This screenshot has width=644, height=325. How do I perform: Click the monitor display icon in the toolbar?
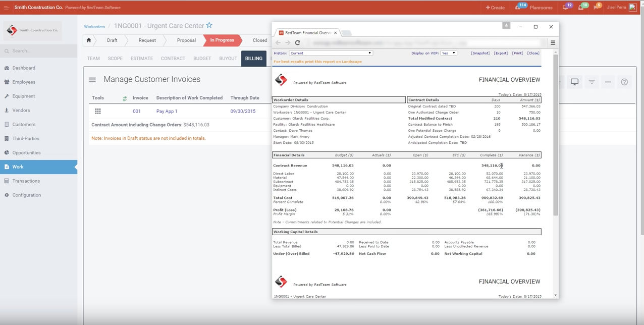pos(574,82)
